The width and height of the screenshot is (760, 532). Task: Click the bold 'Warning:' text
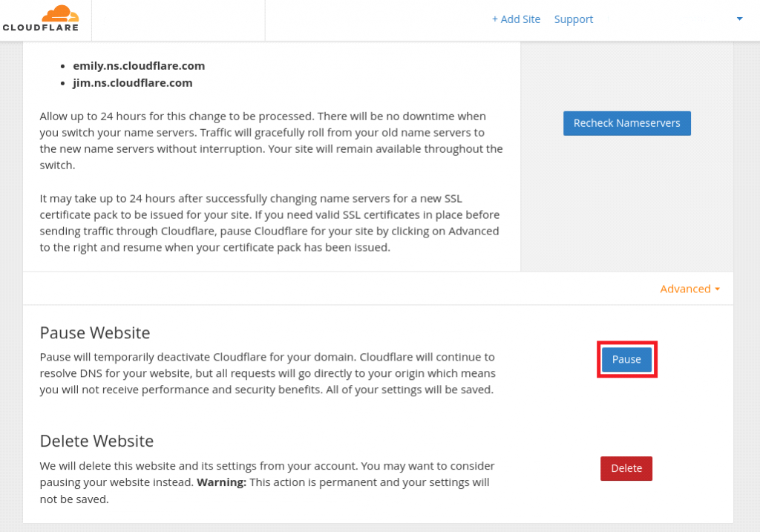point(221,482)
